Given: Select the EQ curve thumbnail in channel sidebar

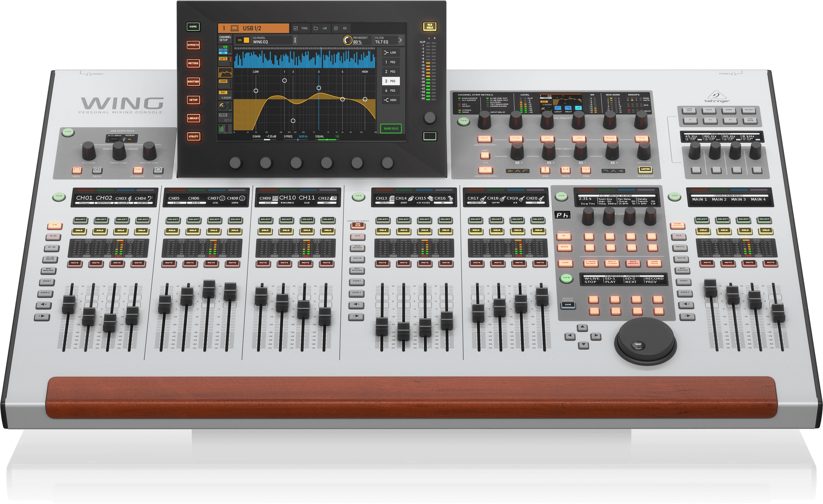Looking at the screenshot, I should click(x=225, y=73).
